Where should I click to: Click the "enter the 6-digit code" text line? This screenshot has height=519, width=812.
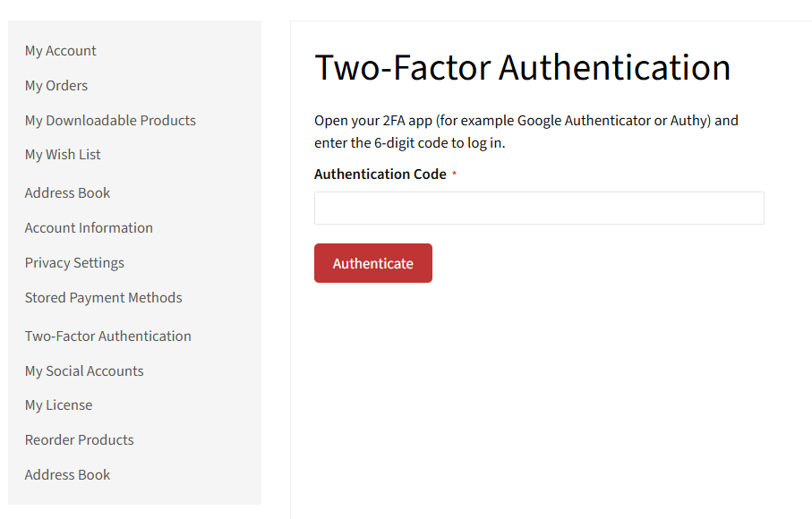pyautogui.click(x=410, y=143)
